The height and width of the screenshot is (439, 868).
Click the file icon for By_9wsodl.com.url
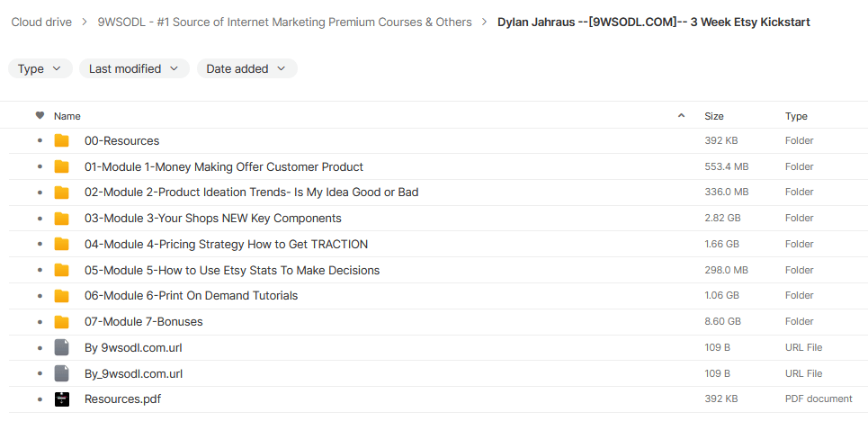coord(61,373)
